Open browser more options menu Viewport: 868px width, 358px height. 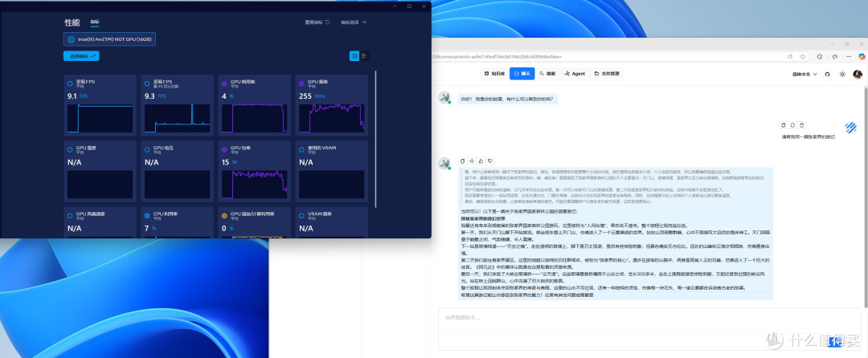coord(849,56)
